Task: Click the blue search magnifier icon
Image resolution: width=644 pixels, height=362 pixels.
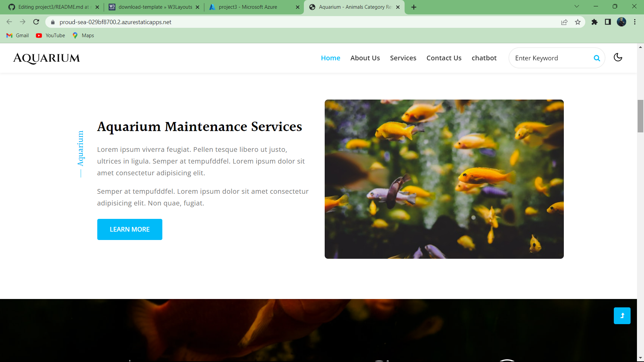Action: [x=597, y=58]
